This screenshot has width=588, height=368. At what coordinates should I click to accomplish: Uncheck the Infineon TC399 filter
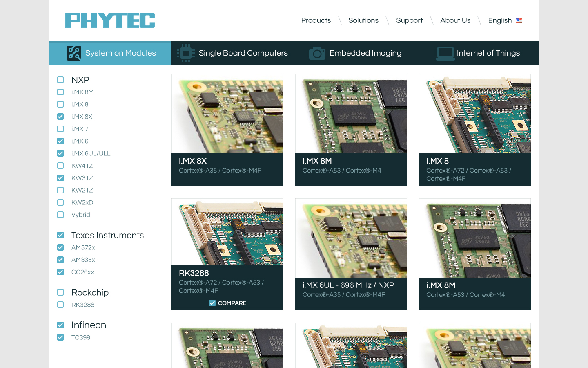[60, 337]
